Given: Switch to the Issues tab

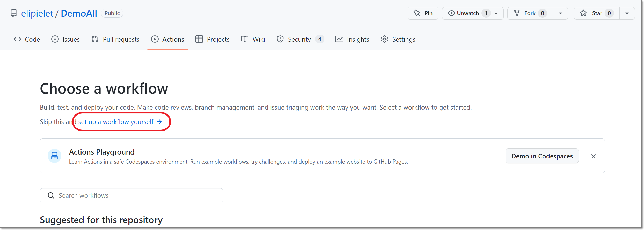Looking at the screenshot, I should 65,39.
